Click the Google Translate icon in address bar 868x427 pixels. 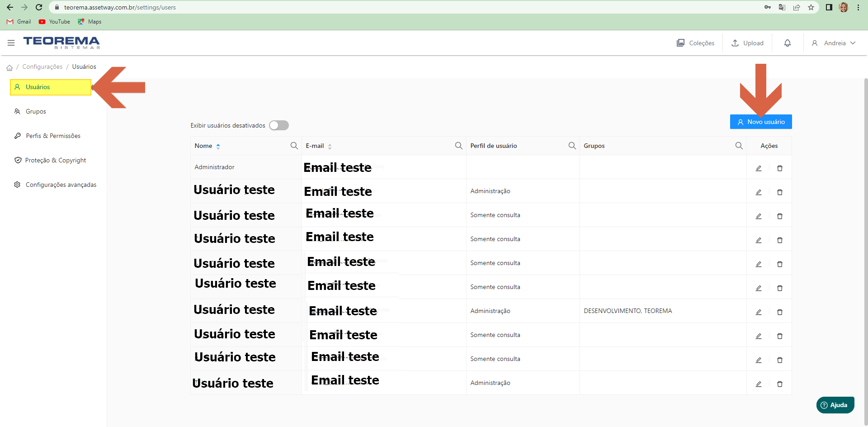782,7
